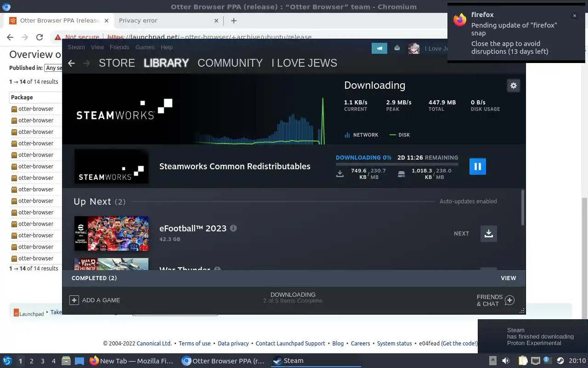This screenshot has height=368, width=588.
Task: Switch to Firefox New Tab taskbar window
Action: click(131, 361)
